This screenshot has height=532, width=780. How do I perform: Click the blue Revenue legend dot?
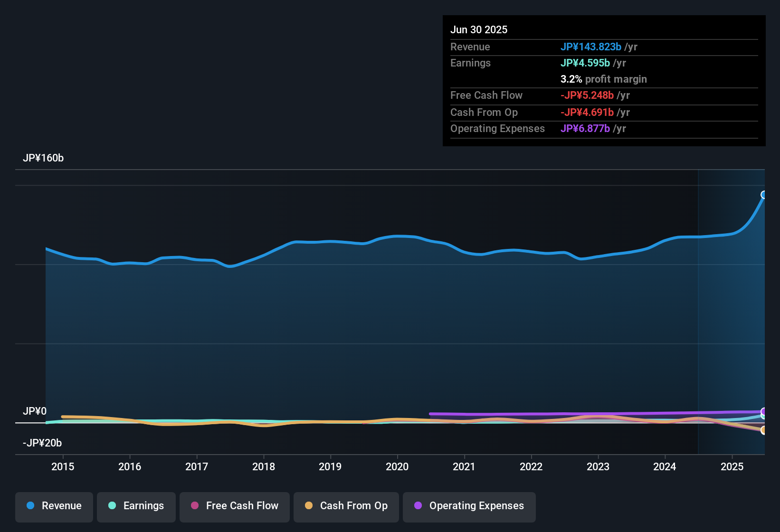point(30,506)
